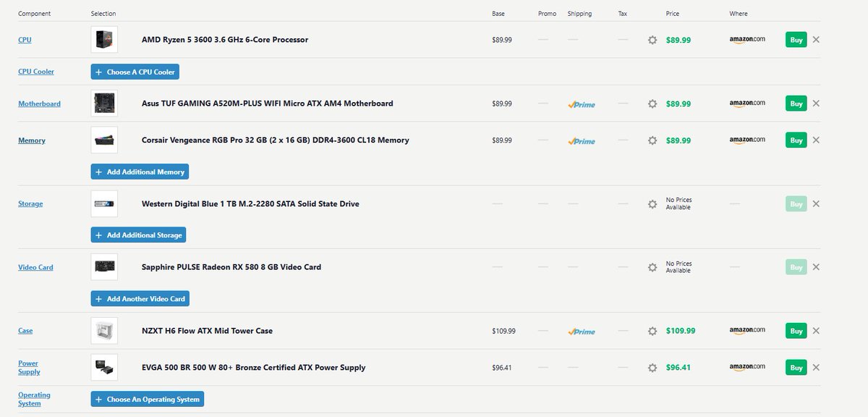Click the Amazon logo in the Motherboard row
The image size is (868, 417).
point(747,104)
